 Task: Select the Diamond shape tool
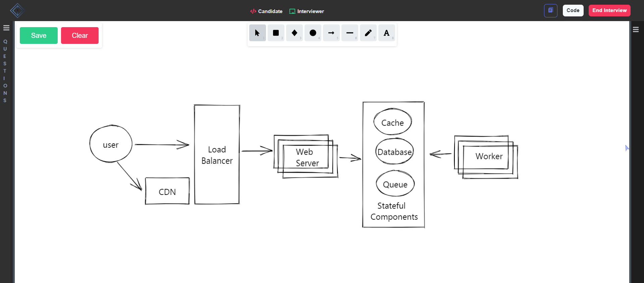pos(294,33)
